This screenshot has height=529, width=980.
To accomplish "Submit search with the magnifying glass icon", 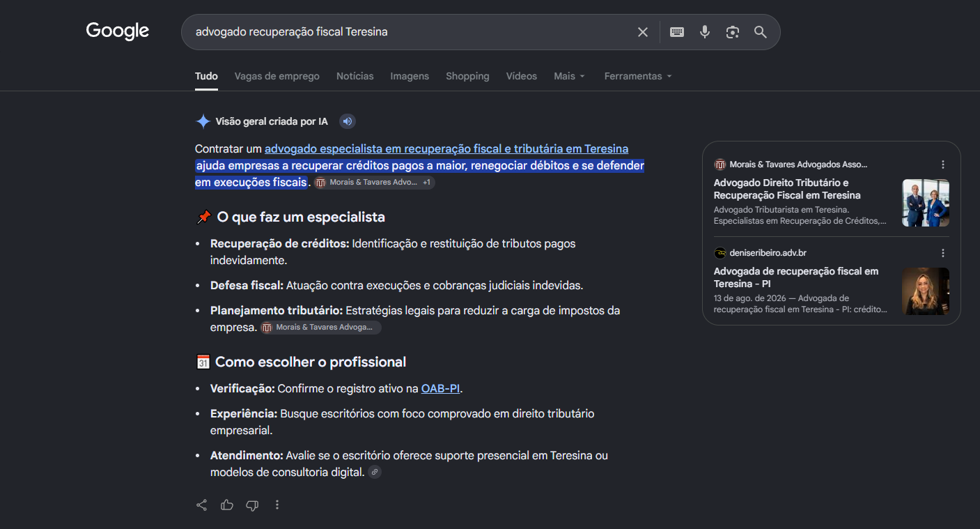I will click(761, 32).
